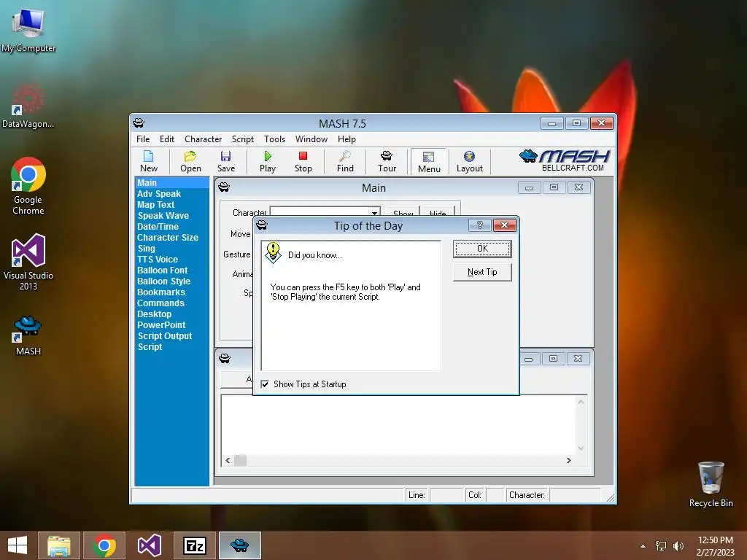Click the network tray icon
The image size is (747, 560).
(661, 545)
